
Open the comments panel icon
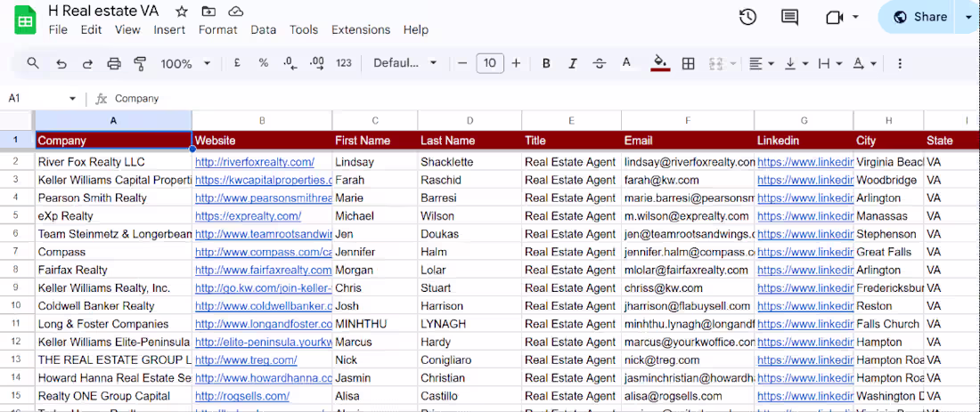click(x=789, y=17)
